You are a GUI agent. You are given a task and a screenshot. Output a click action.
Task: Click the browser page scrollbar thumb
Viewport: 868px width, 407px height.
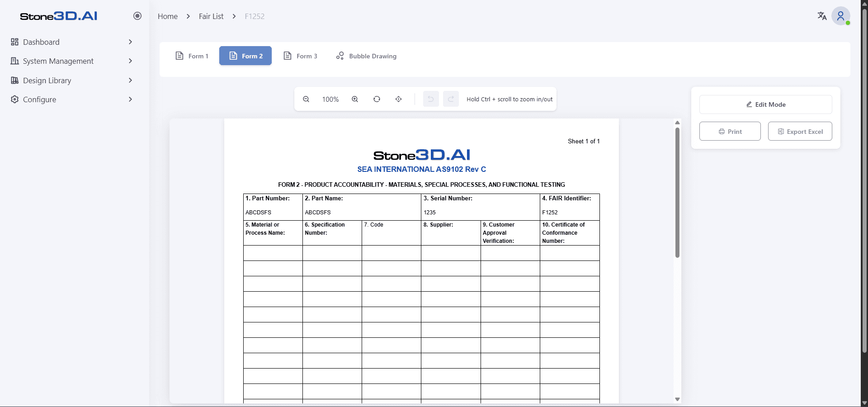pos(864,181)
